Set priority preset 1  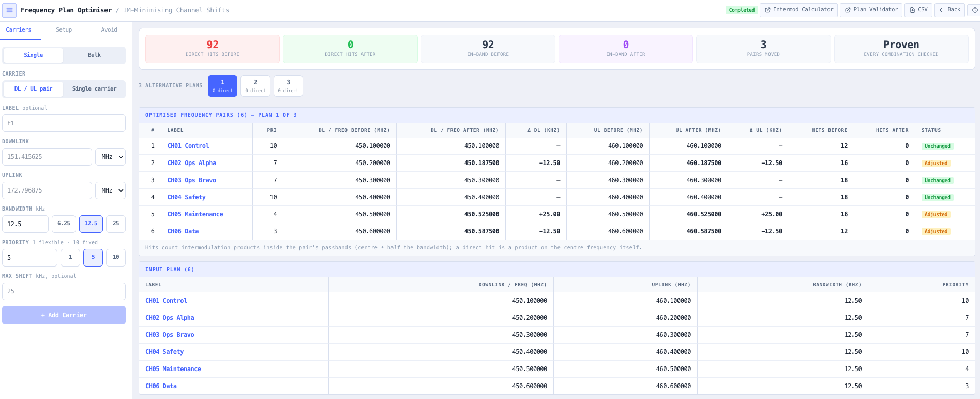[70, 257]
